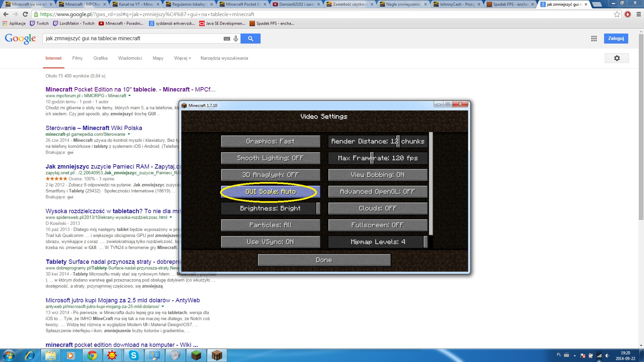Toggle the Clouds setting
Screen dimensions: 644x362
(x=378, y=208)
